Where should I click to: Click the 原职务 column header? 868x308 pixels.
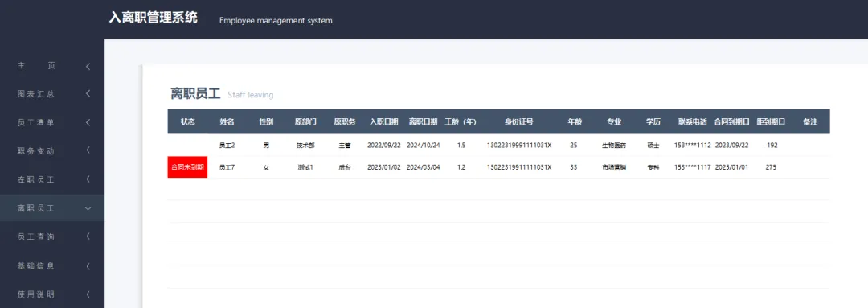click(x=344, y=122)
